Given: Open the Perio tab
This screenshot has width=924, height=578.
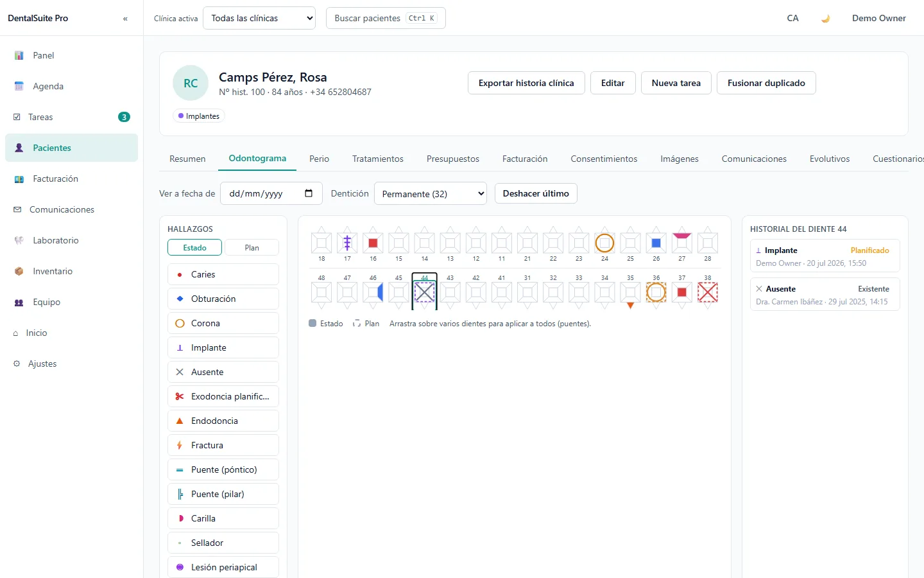Looking at the screenshot, I should coord(319,159).
